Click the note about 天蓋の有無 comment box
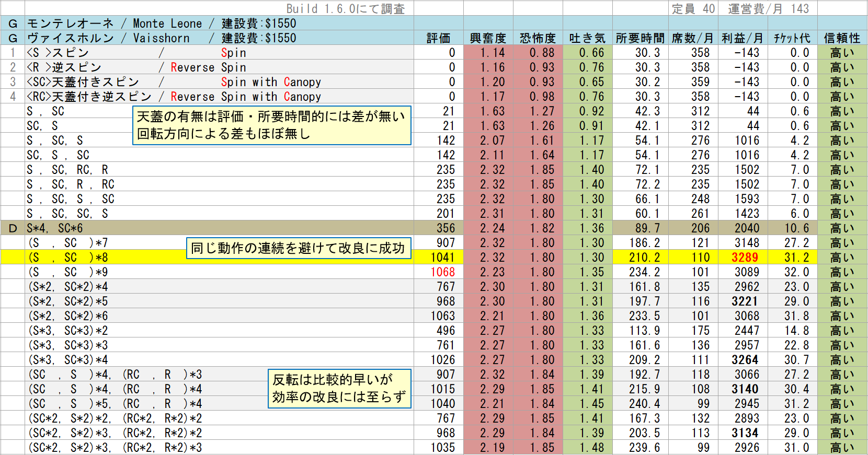 coord(272,125)
